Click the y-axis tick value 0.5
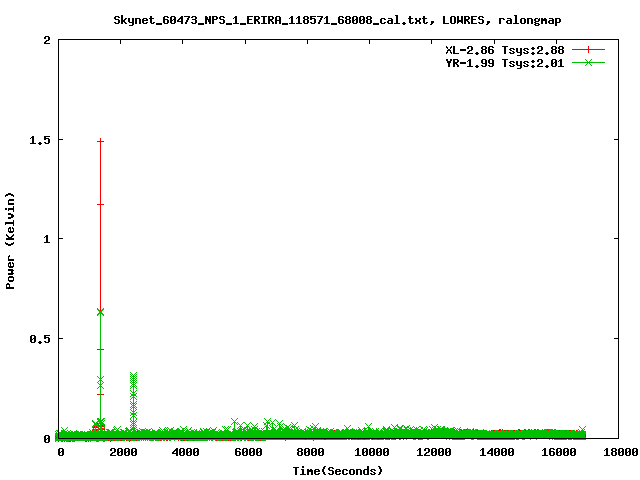 (x=40, y=339)
